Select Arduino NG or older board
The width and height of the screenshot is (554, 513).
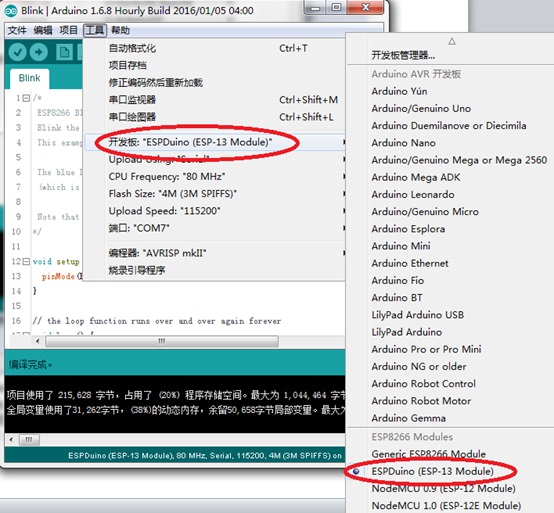click(x=449, y=366)
